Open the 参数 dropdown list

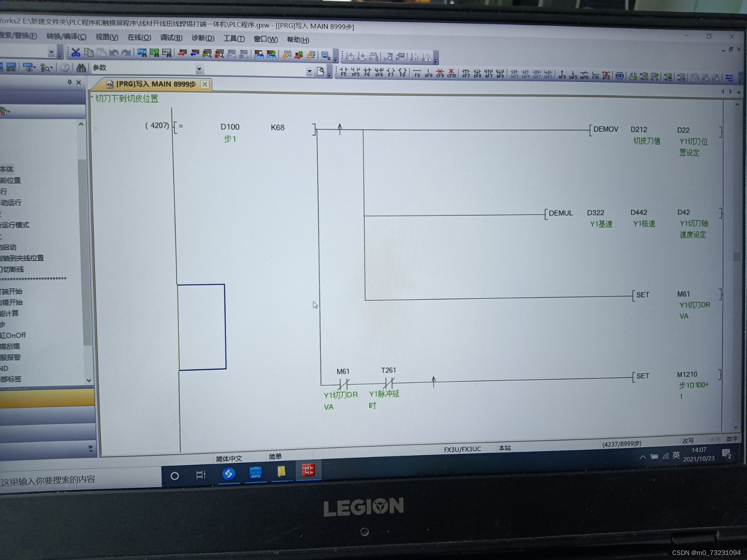(x=199, y=70)
